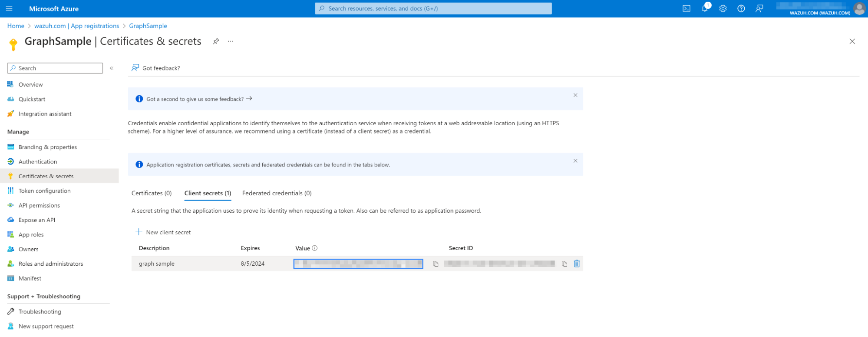Open the help question mark menu
Viewport: 868px width, 337px height.
741,9
